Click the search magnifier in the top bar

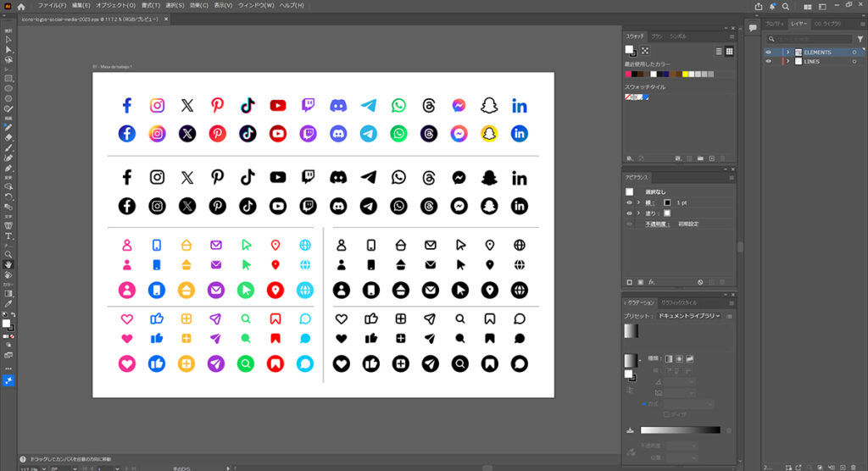click(x=786, y=7)
